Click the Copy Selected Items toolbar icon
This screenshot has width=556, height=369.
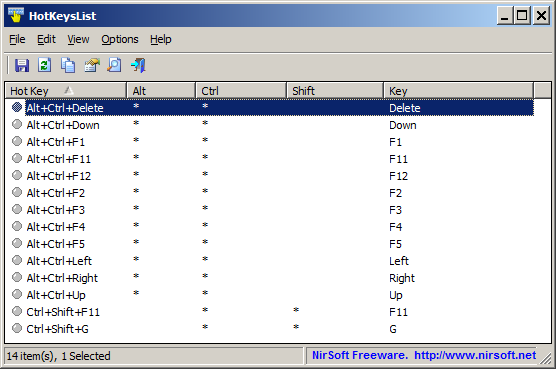[x=68, y=66]
